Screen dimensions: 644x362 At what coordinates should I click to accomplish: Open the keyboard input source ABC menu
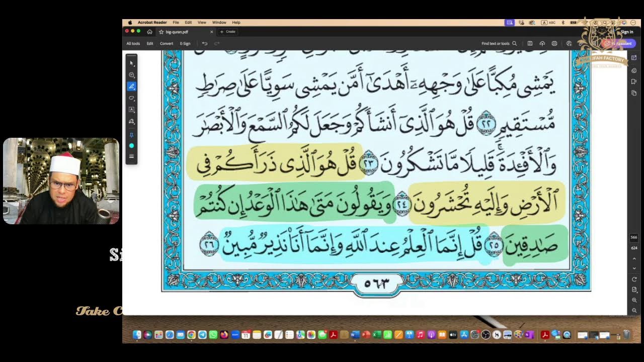(x=548, y=23)
